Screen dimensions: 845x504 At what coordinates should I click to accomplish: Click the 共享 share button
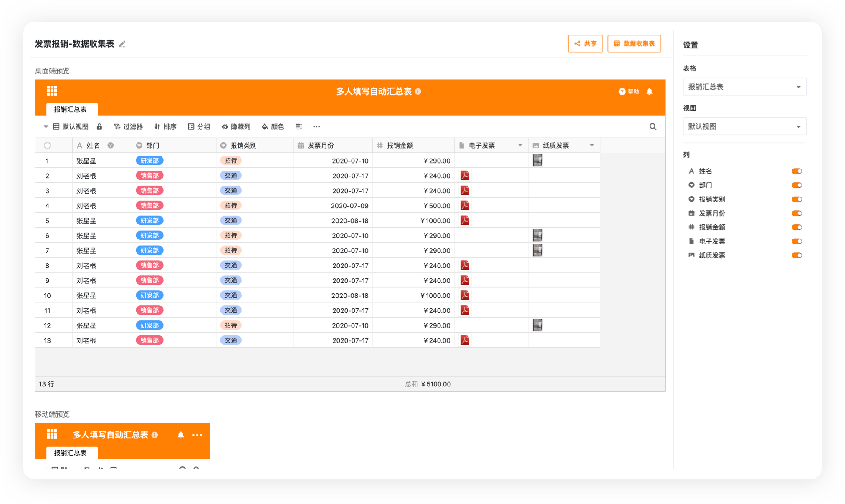coord(585,43)
